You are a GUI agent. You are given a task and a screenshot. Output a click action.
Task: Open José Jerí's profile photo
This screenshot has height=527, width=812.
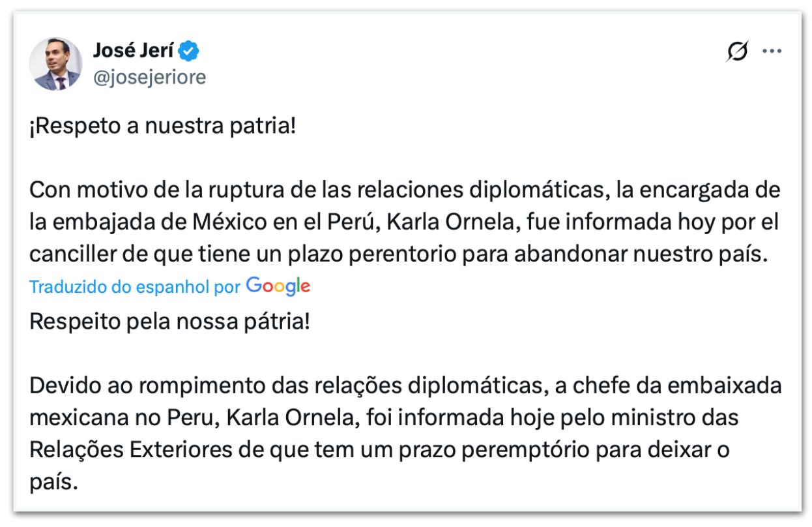[x=55, y=64]
